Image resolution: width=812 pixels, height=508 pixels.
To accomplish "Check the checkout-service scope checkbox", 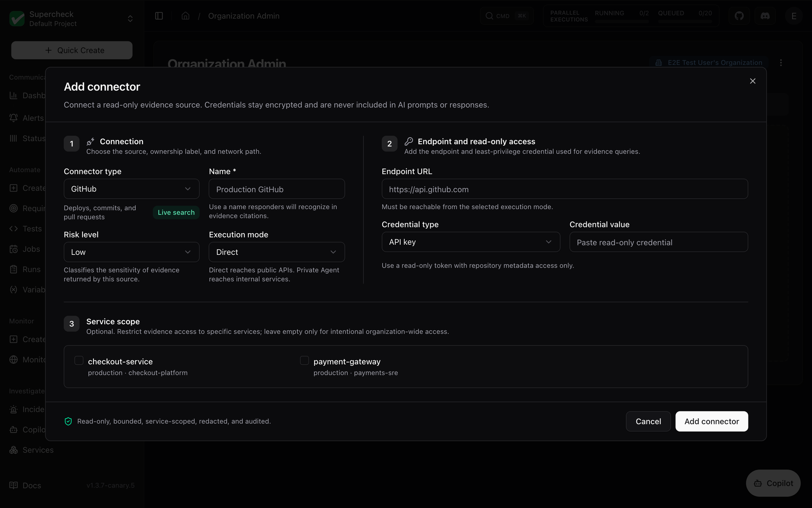I will [79, 361].
